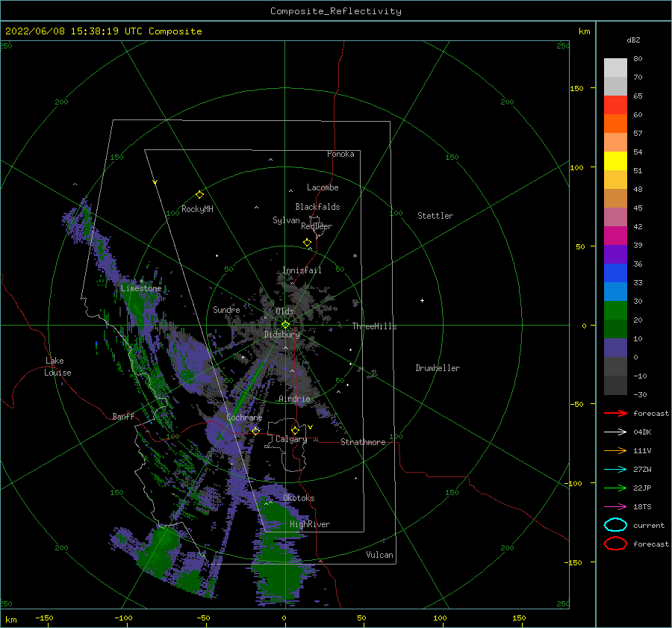
Task: Click the cyan current ellipse legend icon
Action: click(615, 525)
